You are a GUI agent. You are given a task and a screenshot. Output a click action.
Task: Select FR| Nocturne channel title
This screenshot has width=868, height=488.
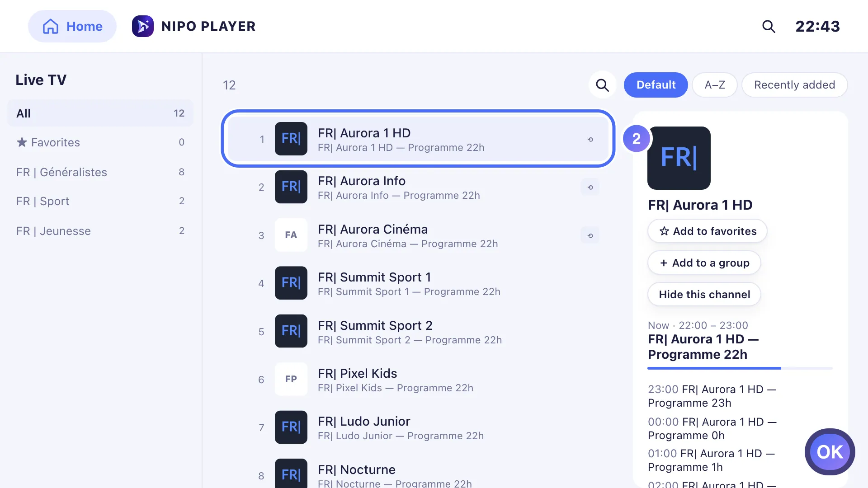point(357,469)
